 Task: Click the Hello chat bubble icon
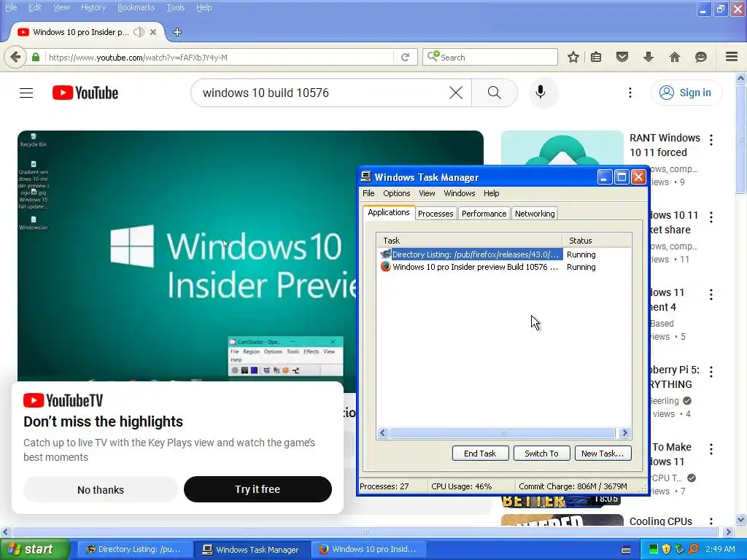point(701,57)
